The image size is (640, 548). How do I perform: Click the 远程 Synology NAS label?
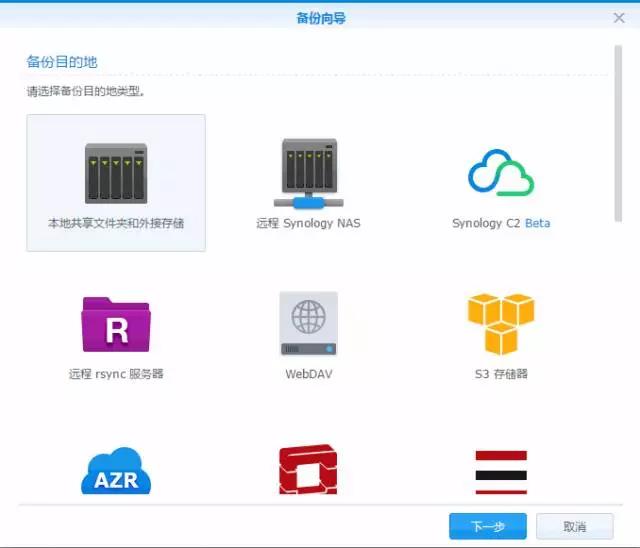point(309,223)
